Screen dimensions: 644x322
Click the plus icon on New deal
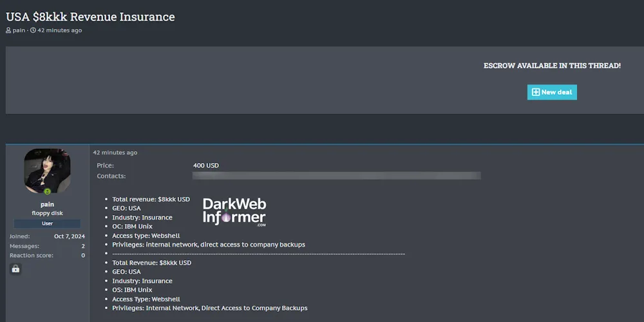coord(535,92)
